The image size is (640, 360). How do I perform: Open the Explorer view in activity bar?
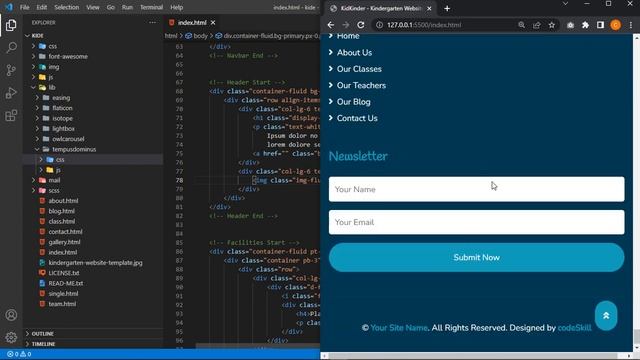[x=11, y=25]
